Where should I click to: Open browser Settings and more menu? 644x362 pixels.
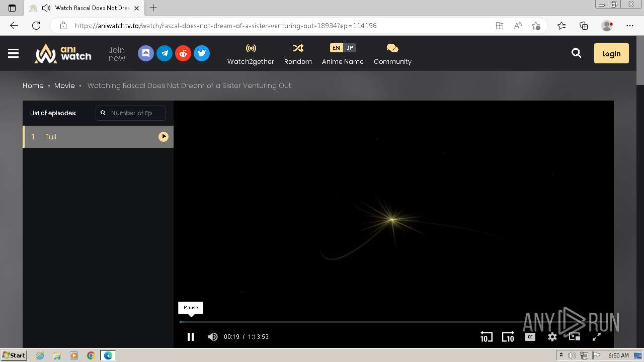pyautogui.click(x=630, y=26)
